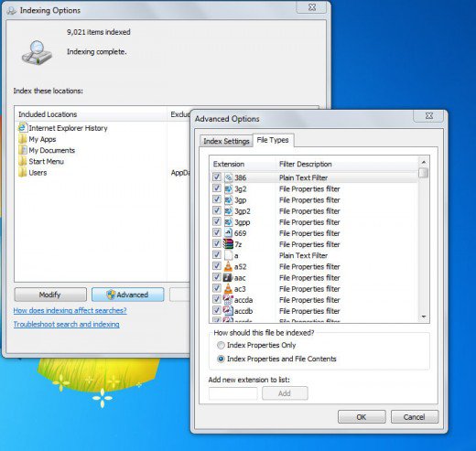Image resolution: width=476 pixels, height=451 pixels.
Task: Select the My Documents location text
Action: 51,150
